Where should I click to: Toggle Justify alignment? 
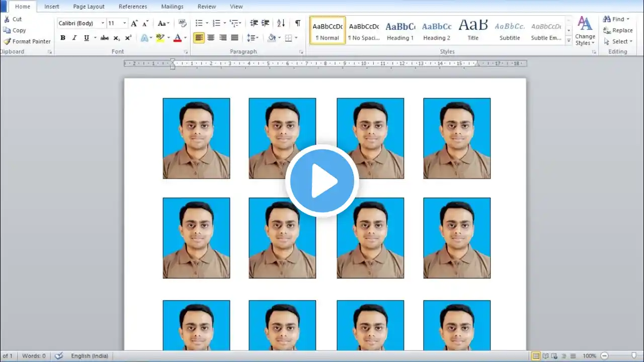(x=234, y=38)
